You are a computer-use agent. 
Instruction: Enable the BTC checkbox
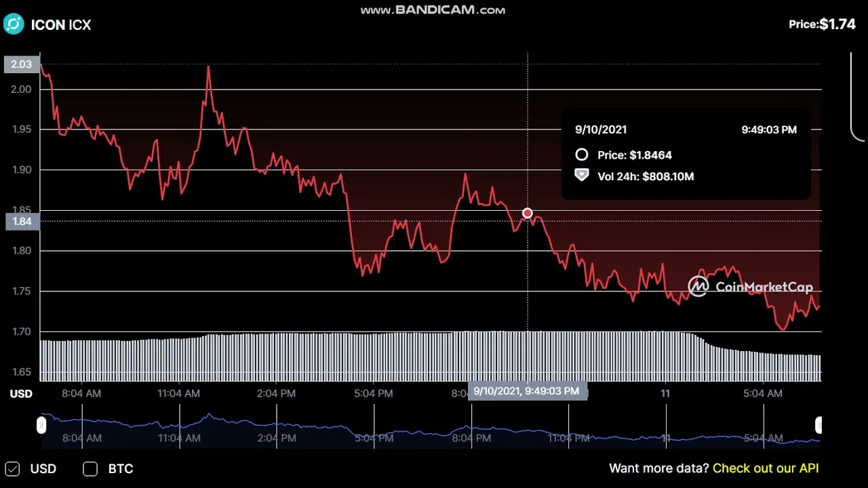pos(90,469)
